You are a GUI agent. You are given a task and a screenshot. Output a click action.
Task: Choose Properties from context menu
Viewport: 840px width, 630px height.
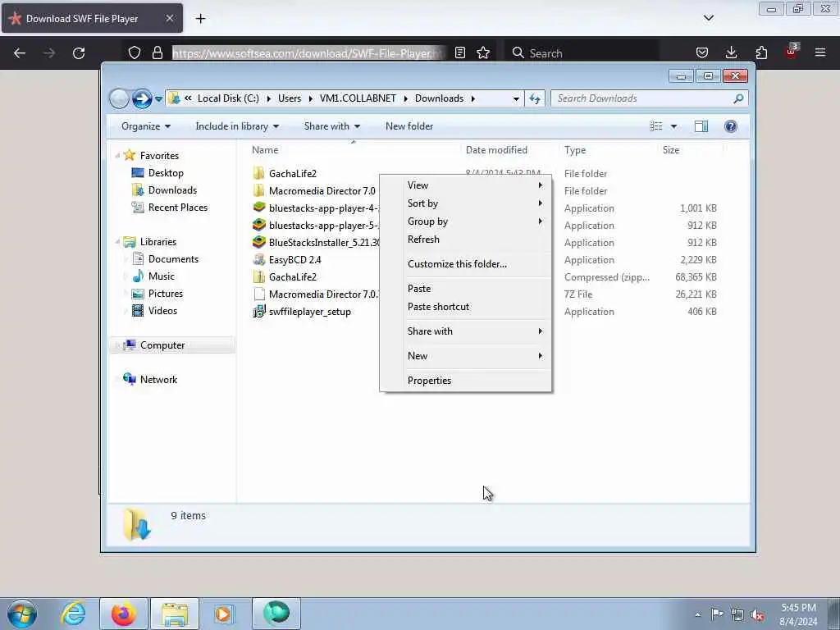pos(466,381)
